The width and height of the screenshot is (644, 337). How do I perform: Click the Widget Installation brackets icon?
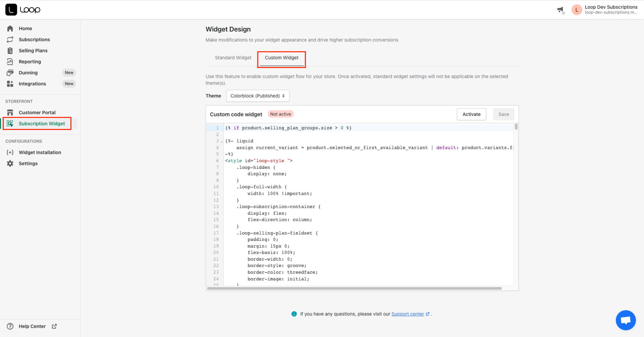(x=10, y=152)
